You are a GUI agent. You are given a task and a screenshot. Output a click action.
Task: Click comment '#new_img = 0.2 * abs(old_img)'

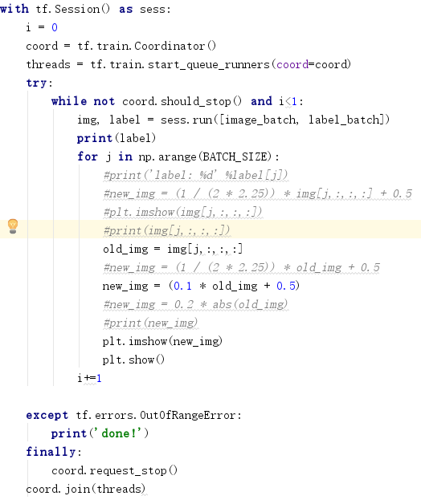point(195,304)
